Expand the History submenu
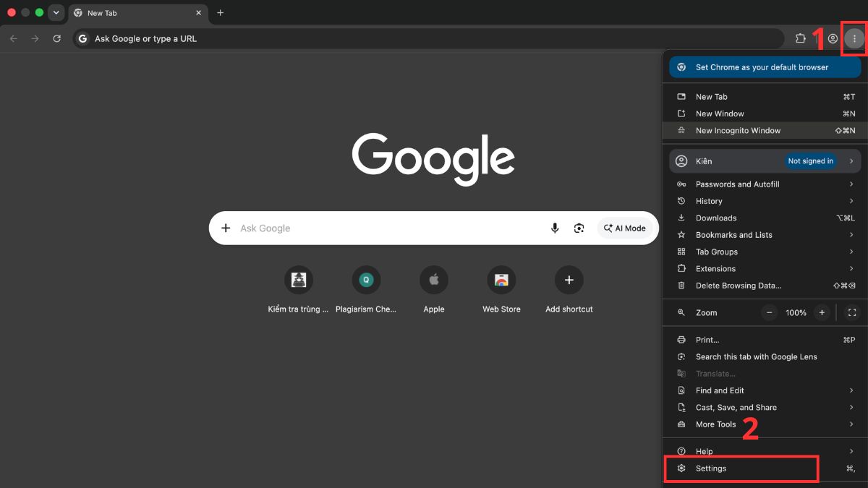Screen dimensions: 868x488 coord(765,201)
